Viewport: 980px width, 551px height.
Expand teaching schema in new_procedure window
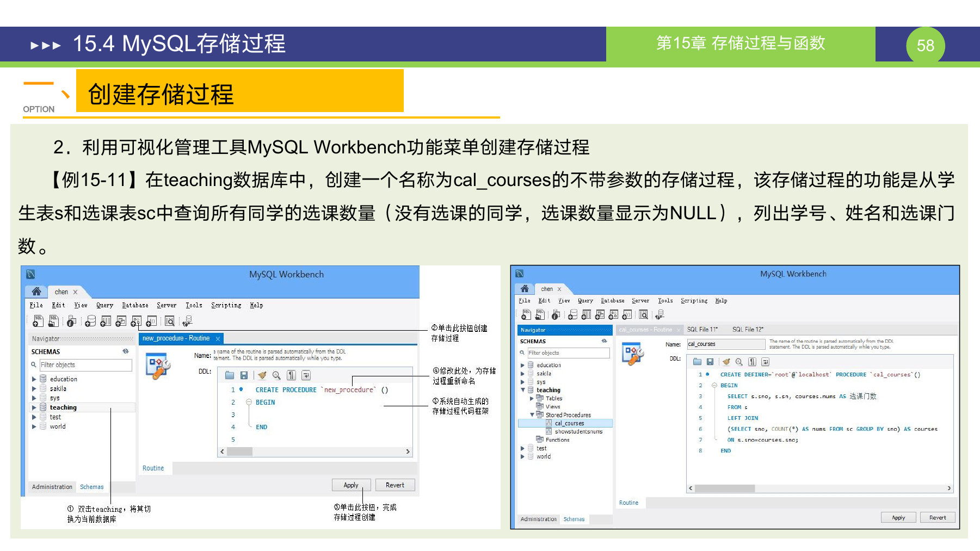[x=34, y=407]
